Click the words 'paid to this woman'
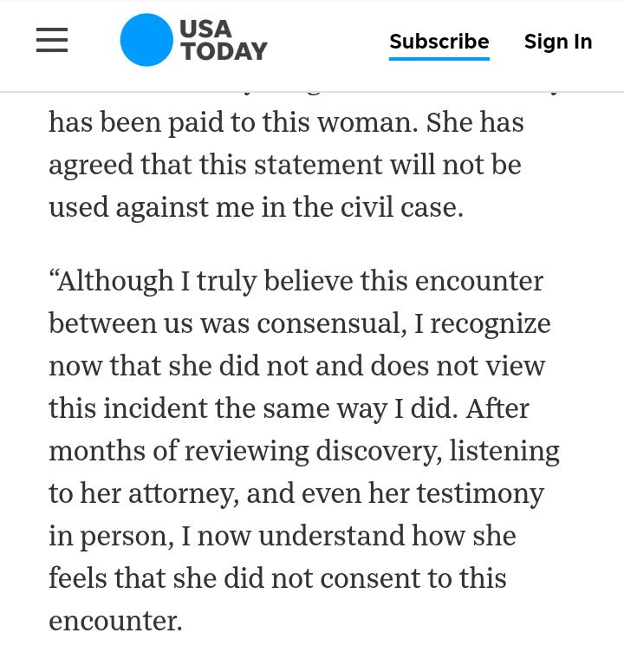Viewport: 624px width, 672px height. coord(293,122)
